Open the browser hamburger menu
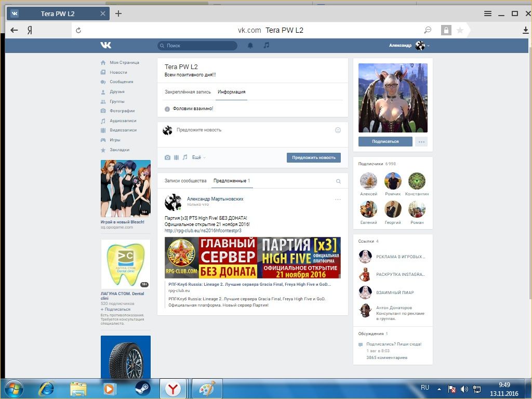The height and width of the screenshot is (399, 532). (x=487, y=14)
